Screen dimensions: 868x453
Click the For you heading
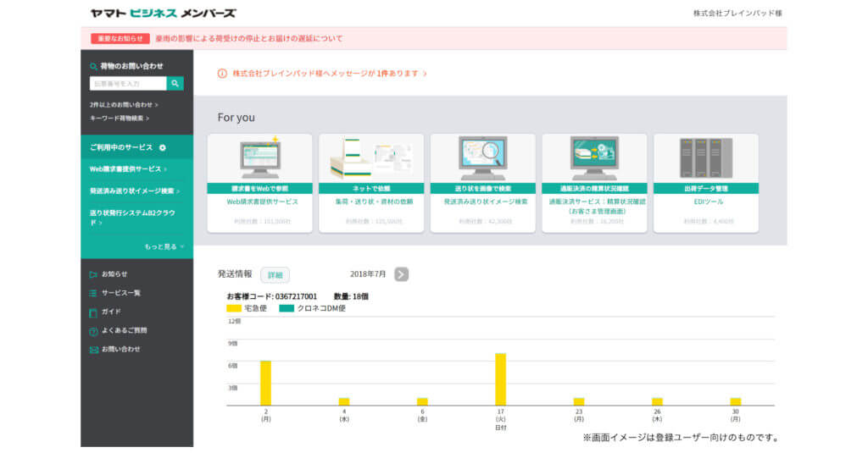point(236,117)
